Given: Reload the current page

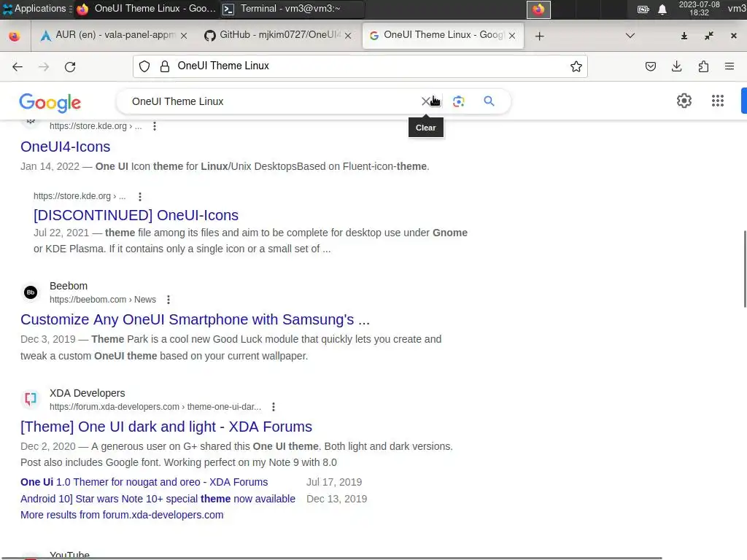Looking at the screenshot, I should click(x=70, y=66).
